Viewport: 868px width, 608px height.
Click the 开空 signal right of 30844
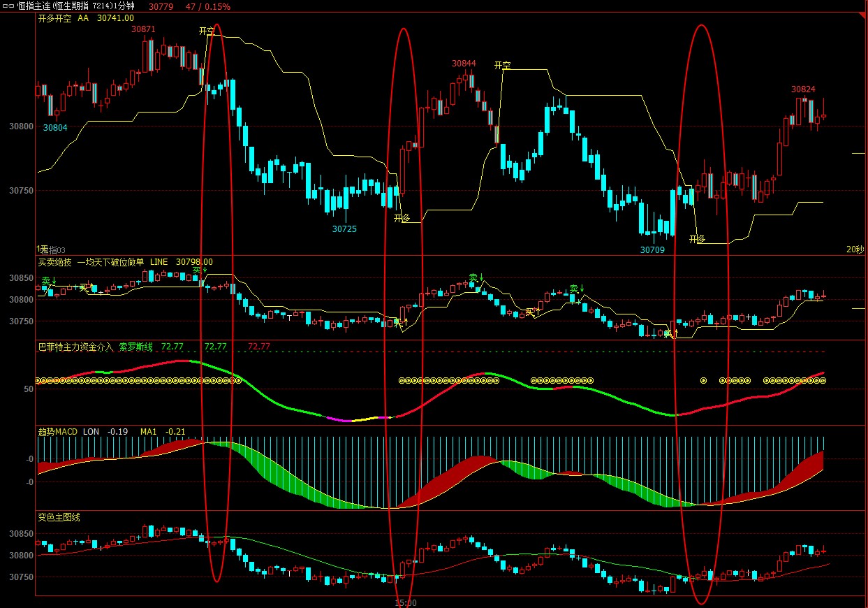point(502,66)
